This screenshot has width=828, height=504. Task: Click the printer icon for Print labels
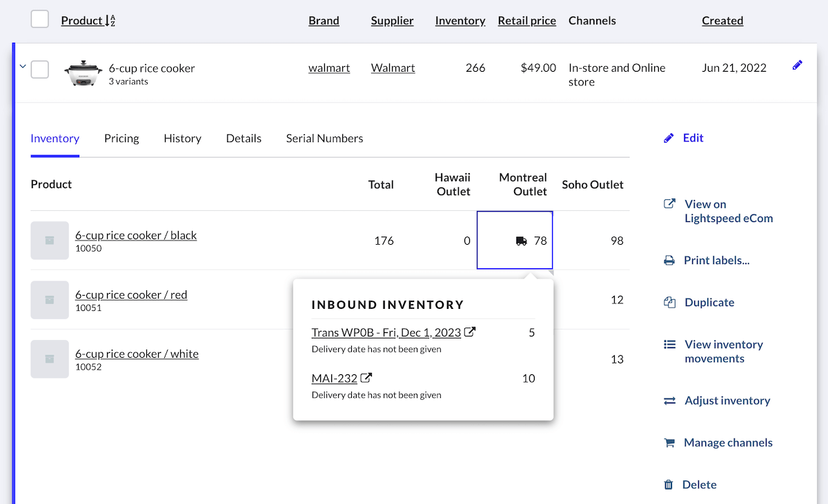669,261
